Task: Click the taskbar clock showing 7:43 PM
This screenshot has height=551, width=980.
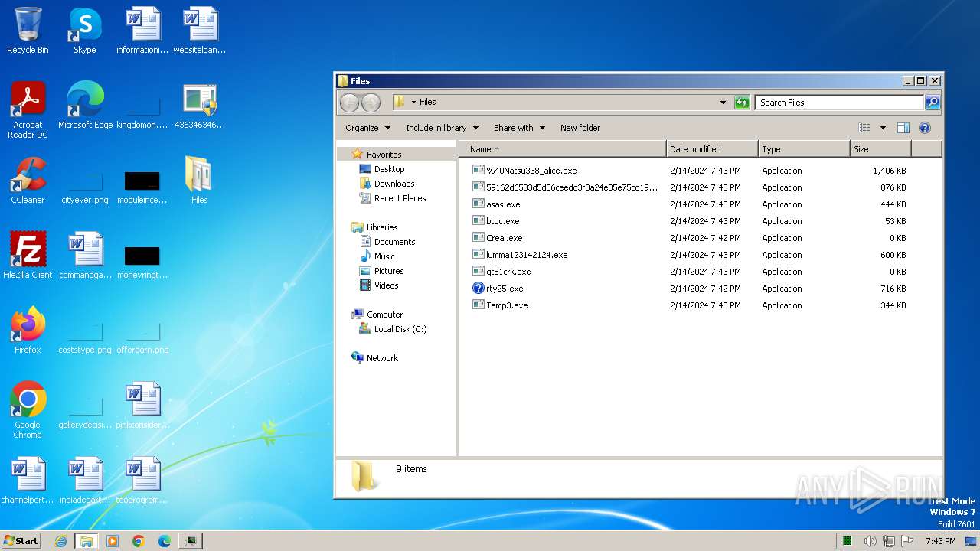Action: (x=941, y=541)
